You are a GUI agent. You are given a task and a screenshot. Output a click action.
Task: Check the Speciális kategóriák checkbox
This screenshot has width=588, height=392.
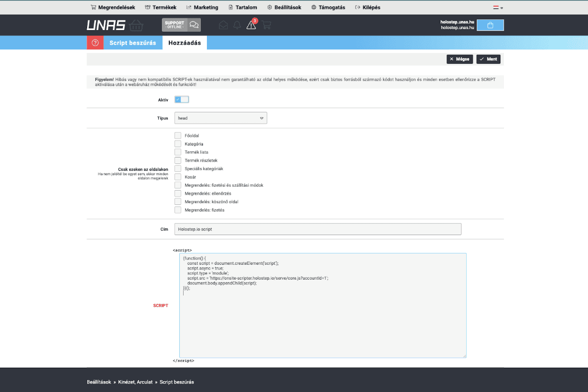[178, 168]
